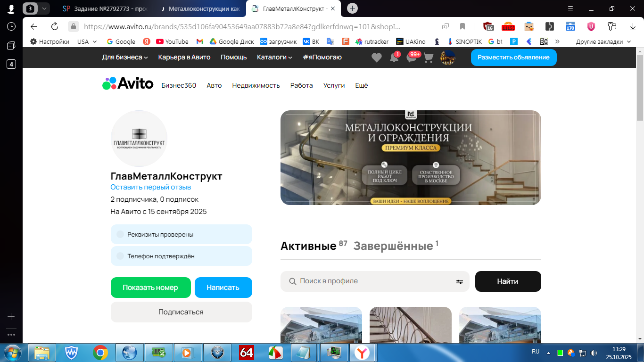Open the Gmail bookmark icon
The height and width of the screenshot is (362, 644).
point(200,41)
